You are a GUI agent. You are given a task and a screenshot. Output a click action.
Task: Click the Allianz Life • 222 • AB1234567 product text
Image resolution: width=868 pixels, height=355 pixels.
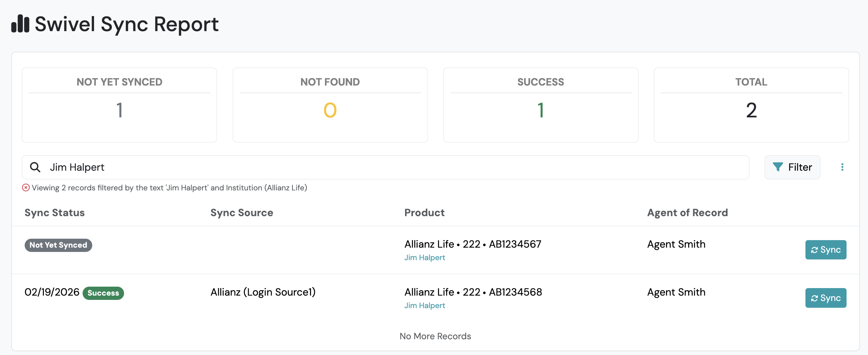pyautogui.click(x=473, y=244)
